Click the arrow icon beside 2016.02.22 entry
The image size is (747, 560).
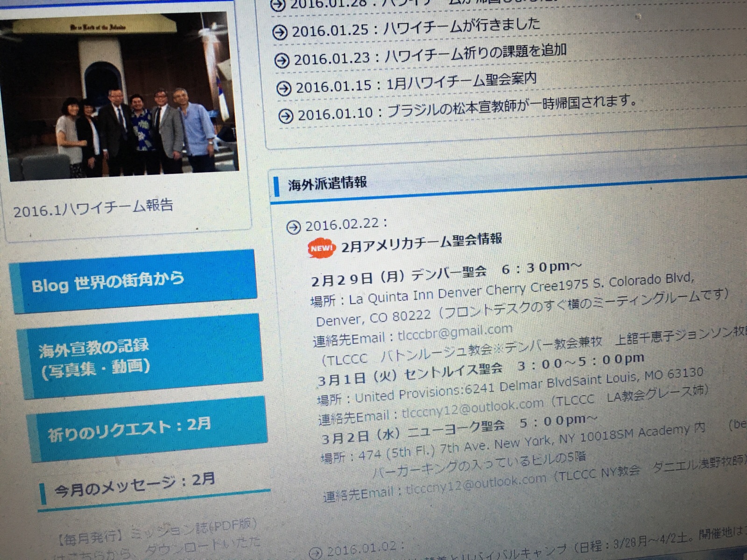pos(294,227)
